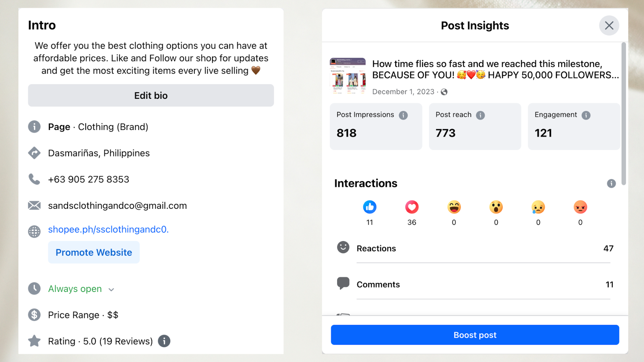Image resolution: width=644 pixels, height=362 pixels.
Task: Click the Sad reaction icon
Action: pos(538,207)
